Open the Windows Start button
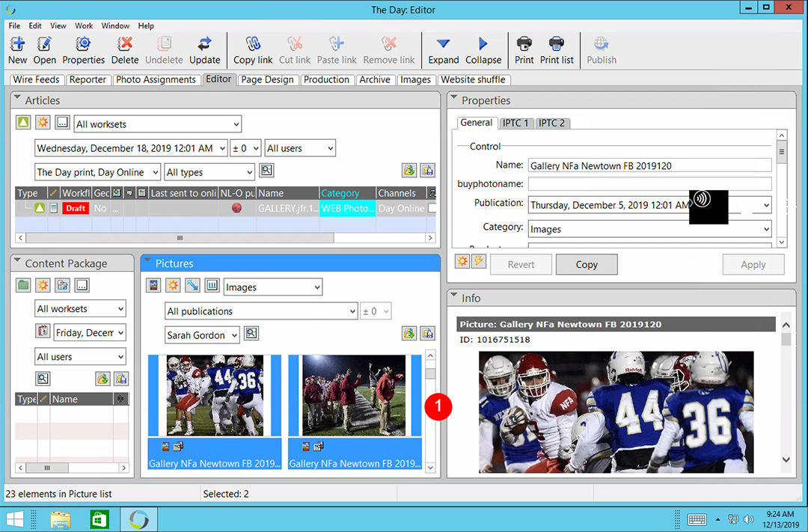This screenshot has height=532, width=808. point(14,519)
